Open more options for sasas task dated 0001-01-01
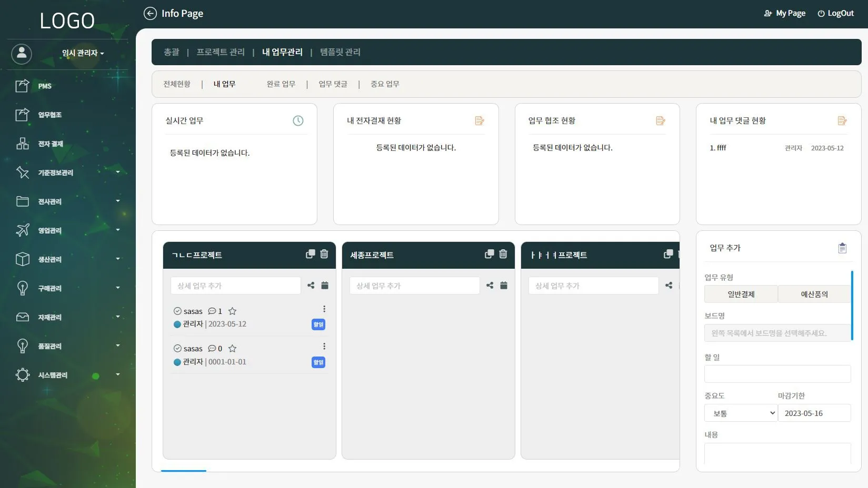 pos(324,347)
